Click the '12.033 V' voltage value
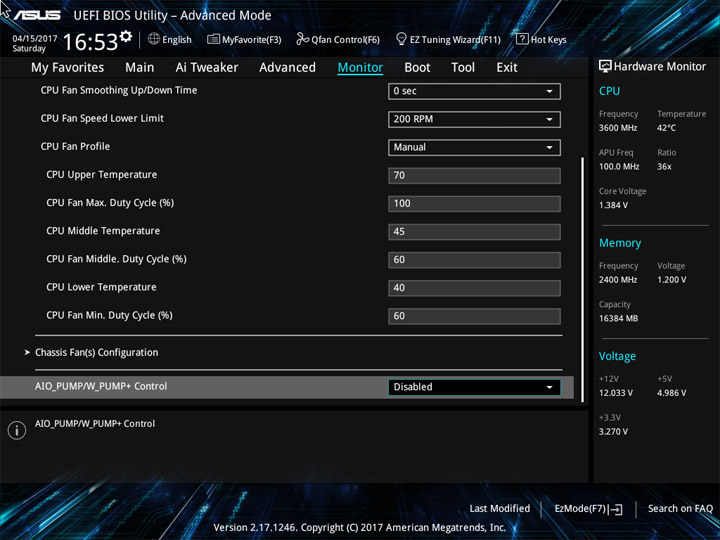 (x=615, y=393)
